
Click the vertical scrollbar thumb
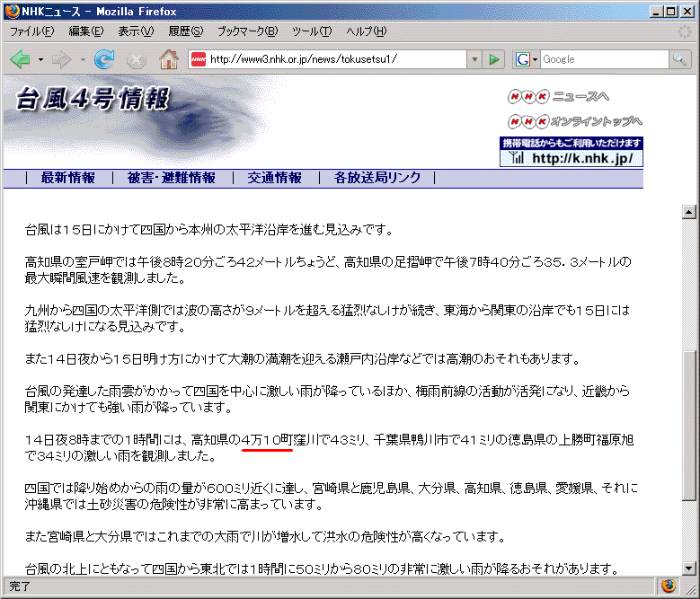[689, 426]
